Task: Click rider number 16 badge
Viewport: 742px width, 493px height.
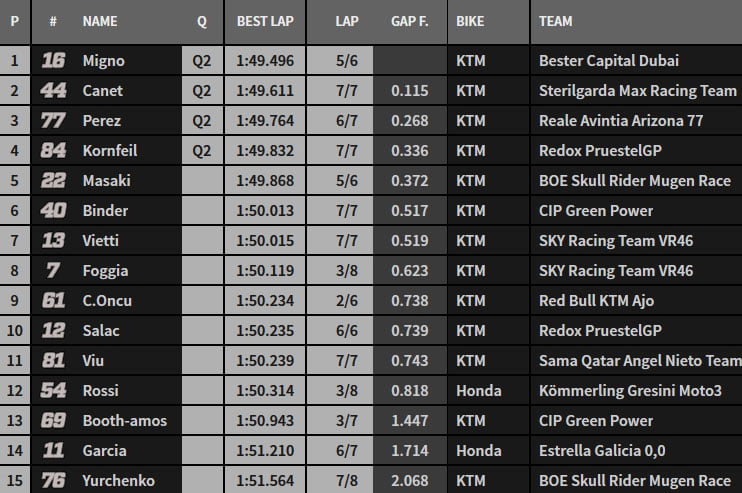Action: pyautogui.click(x=53, y=61)
